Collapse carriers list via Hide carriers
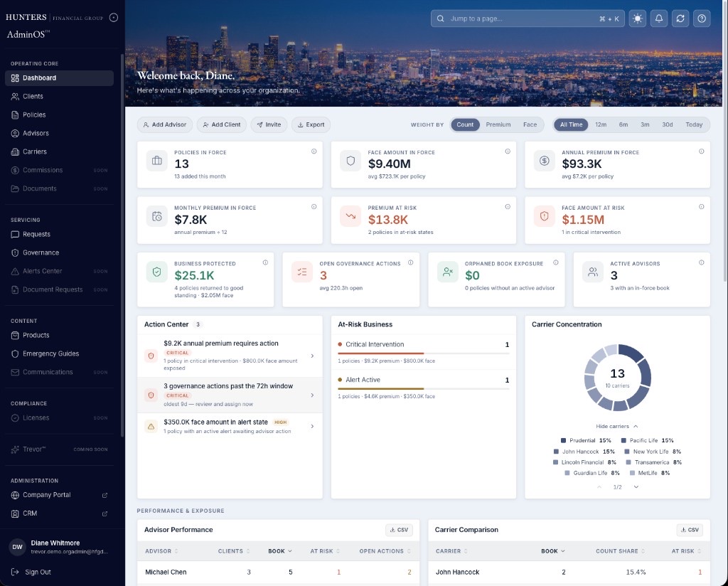 tap(617, 426)
